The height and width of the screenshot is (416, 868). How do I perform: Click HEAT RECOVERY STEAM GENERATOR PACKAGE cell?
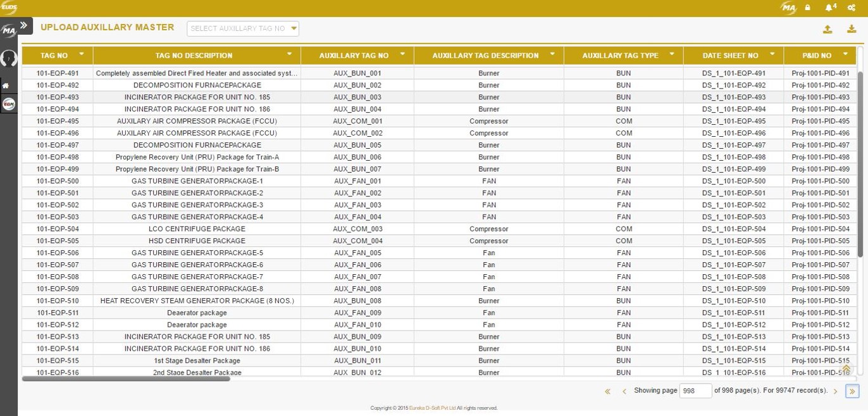pyautogui.click(x=197, y=301)
